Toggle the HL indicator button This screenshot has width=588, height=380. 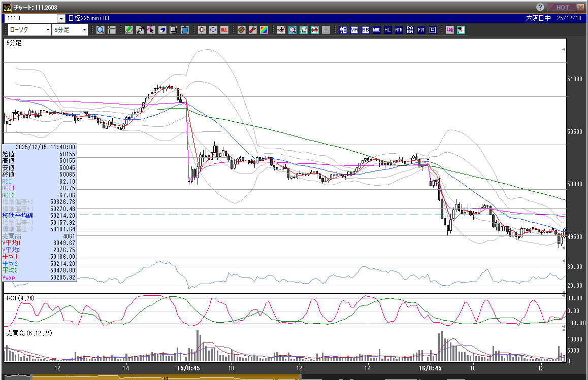point(387,30)
